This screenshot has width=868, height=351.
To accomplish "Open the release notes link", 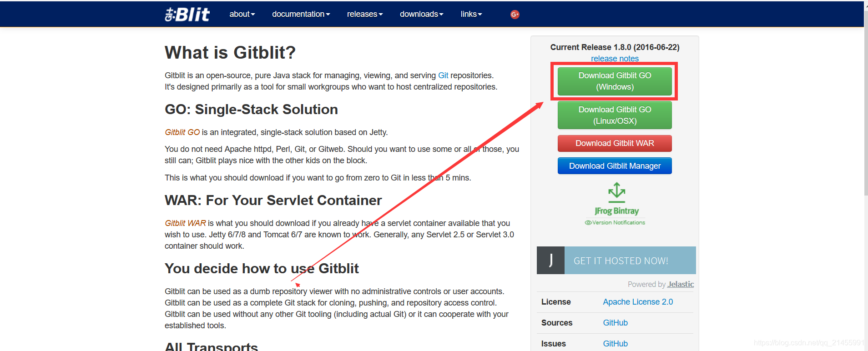I will 615,59.
